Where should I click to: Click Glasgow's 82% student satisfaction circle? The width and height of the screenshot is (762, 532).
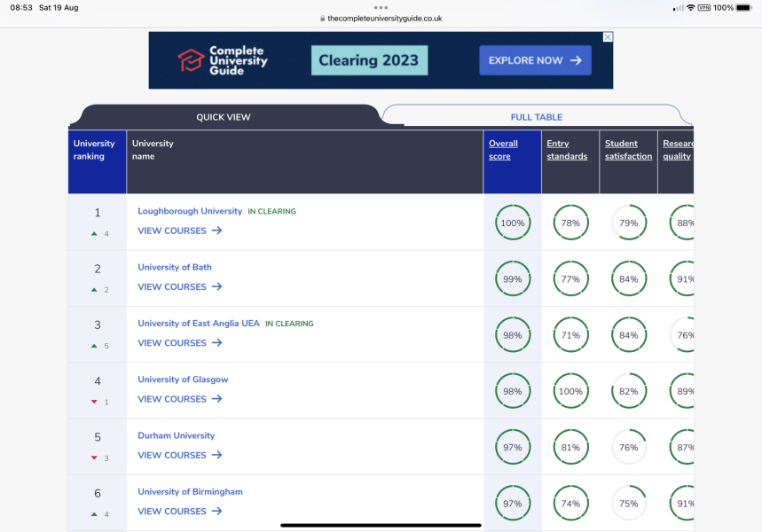click(629, 391)
